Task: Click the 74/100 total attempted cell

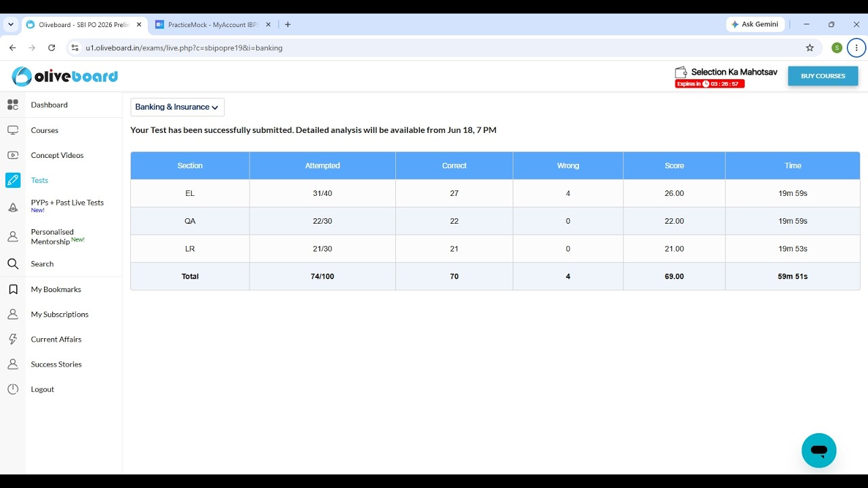Action: pos(323,277)
